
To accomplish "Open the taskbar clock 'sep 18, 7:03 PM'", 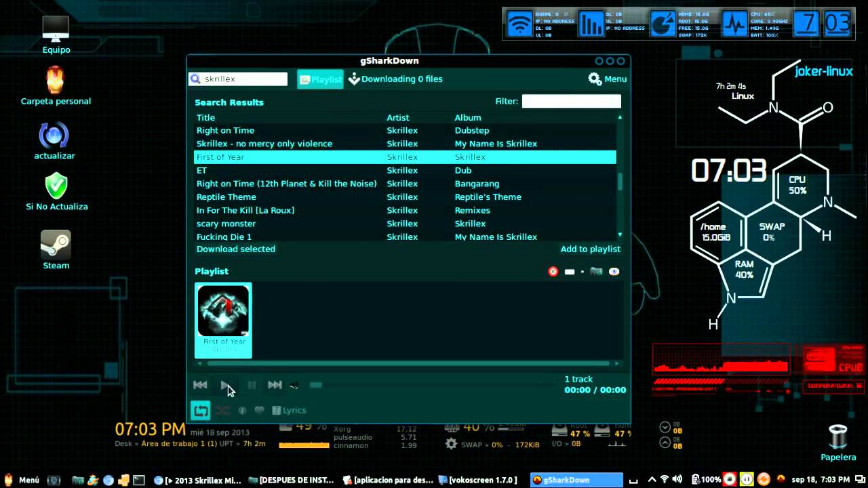I will tap(820, 479).
